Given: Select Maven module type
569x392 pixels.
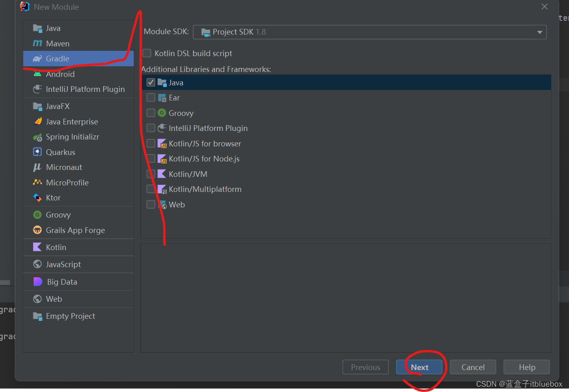Looking at the screenshot, I should click(78, 44).
